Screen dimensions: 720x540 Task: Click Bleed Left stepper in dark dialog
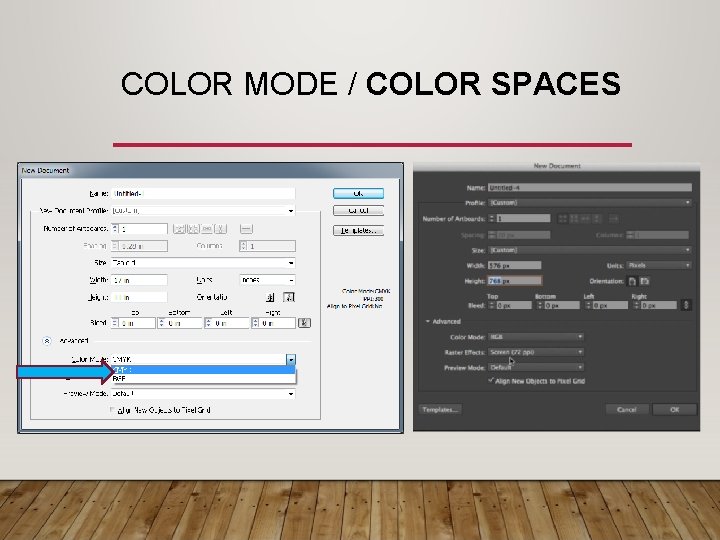(589, 305)
